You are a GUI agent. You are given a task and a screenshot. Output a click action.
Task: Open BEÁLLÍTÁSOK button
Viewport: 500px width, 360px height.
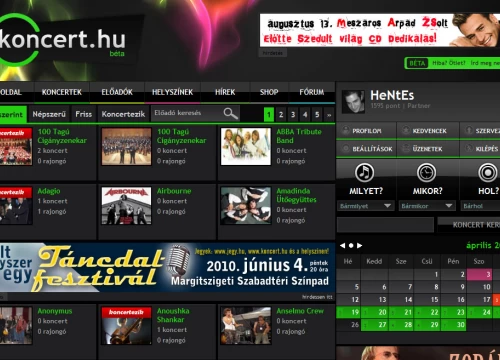[366, 149]
